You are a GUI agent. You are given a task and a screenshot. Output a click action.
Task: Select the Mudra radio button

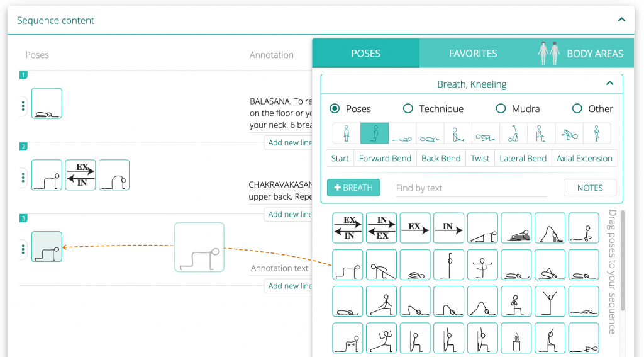click(x=501, y=109)
